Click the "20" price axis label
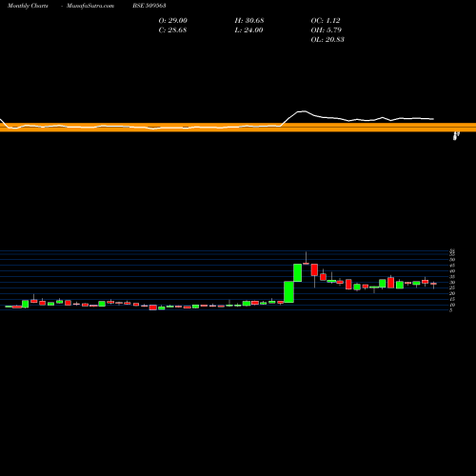This screenshot has width=476, height=476. pos(452,293)
